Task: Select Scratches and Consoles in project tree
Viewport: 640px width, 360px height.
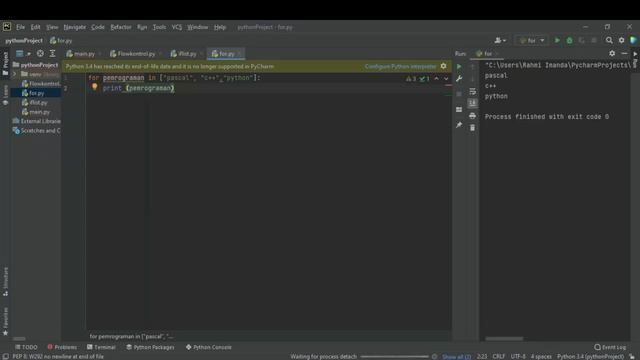Action: 36,131
